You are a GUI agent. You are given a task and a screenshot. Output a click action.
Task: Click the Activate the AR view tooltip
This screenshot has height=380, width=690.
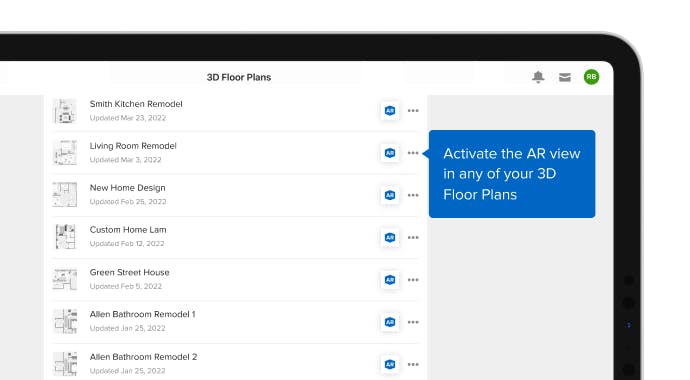(x=512, y=174)
